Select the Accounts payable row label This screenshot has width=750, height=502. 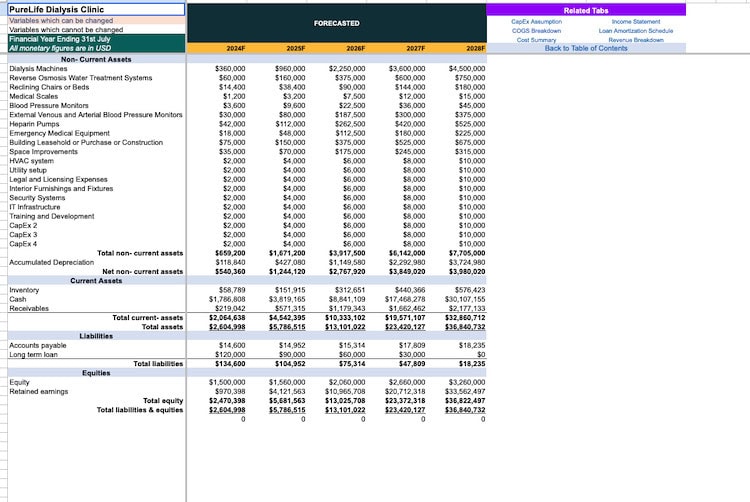click(x=38, y=345)
